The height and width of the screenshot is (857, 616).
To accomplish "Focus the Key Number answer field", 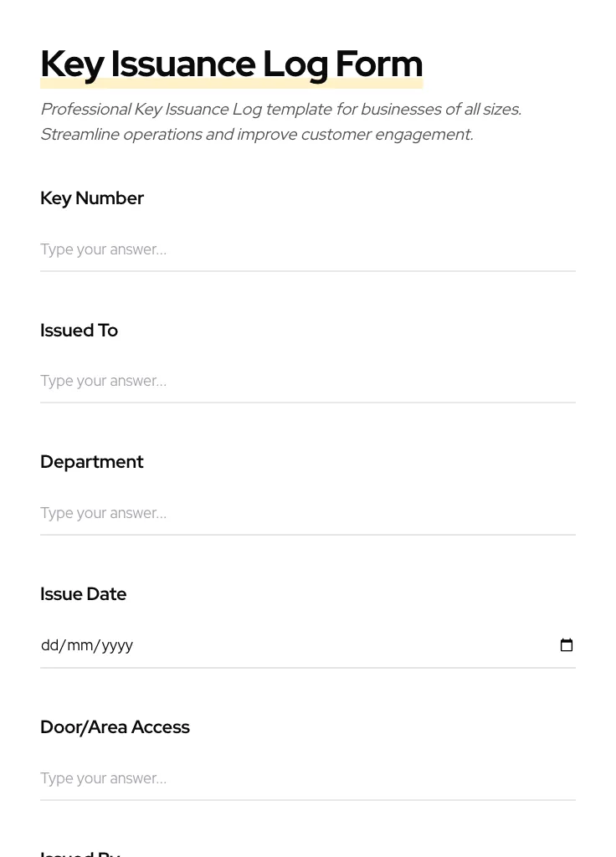I will (x=308, y=249).
